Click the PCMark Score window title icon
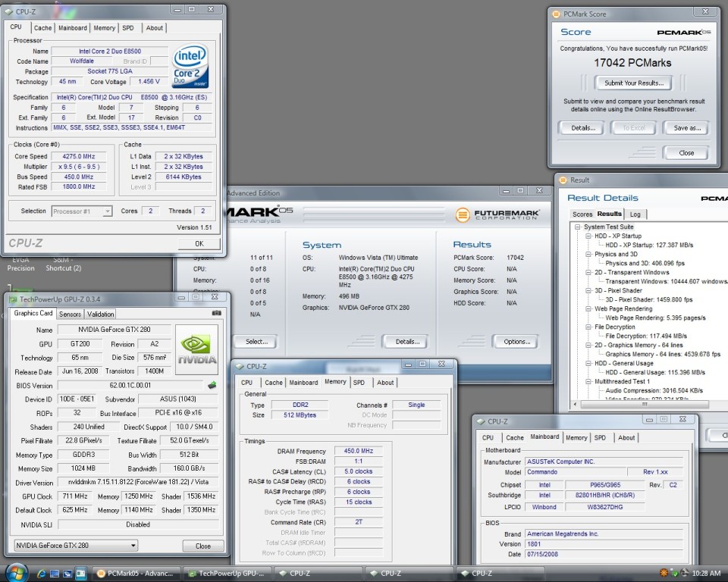Viewport: 728px width, 582px height. 556,14
